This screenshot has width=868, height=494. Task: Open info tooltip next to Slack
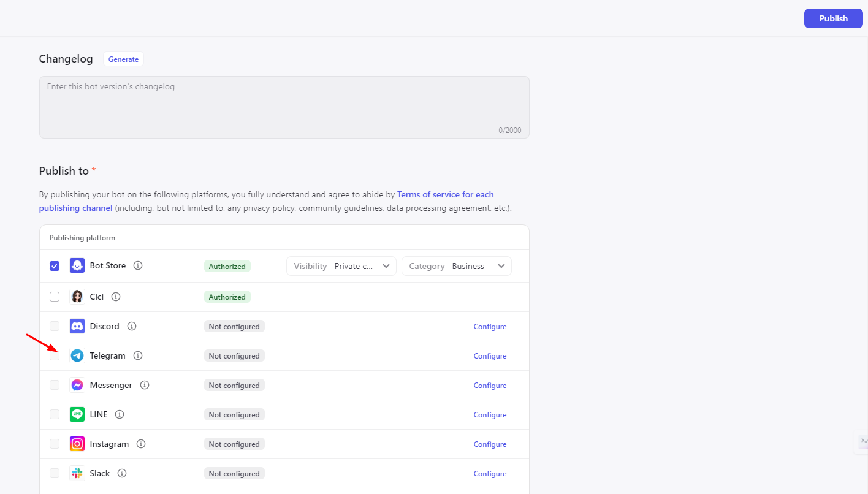(x=122, y=473)
